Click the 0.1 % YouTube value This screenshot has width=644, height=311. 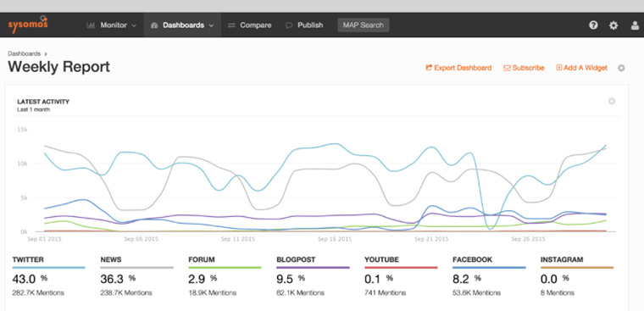pos(379,280)
